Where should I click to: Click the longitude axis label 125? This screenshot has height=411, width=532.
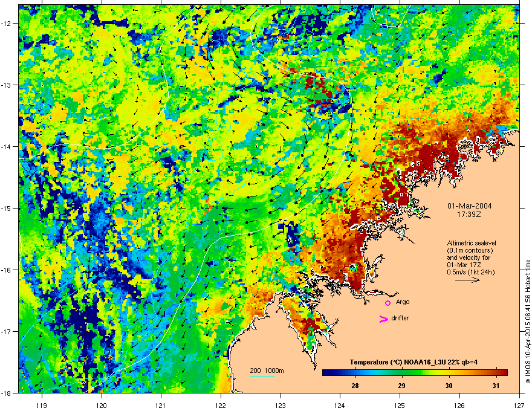click(400, 405)
